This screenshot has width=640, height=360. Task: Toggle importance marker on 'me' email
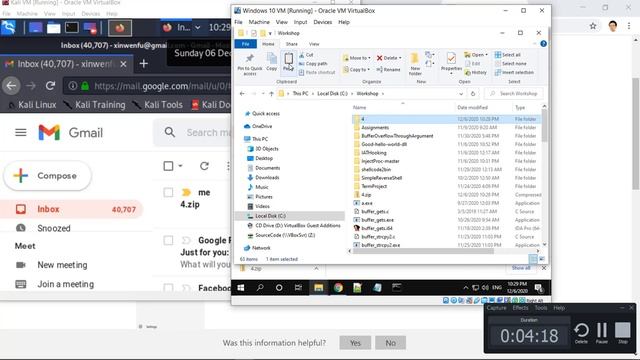[186, 192]
